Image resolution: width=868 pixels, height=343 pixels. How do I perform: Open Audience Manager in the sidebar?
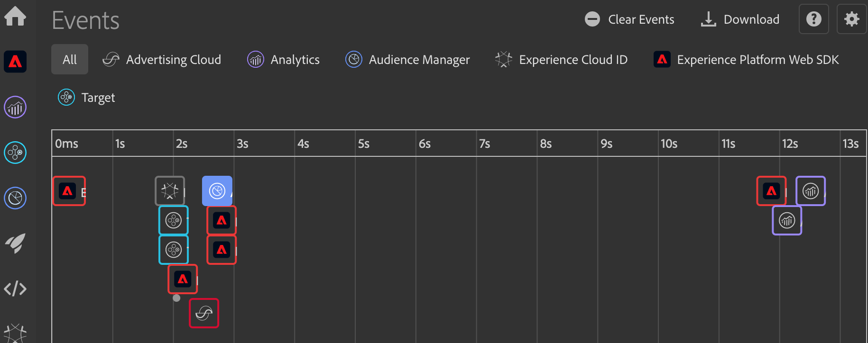(x=15, y=198)
